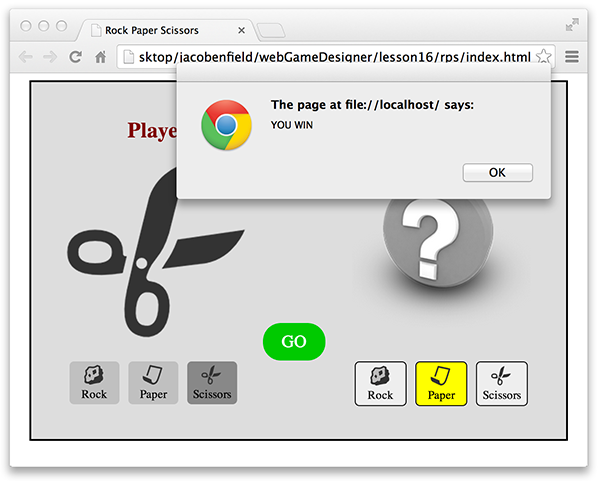Click the "YOU WIN" message text
Screen dimensions: 600x481
point(292,125)
